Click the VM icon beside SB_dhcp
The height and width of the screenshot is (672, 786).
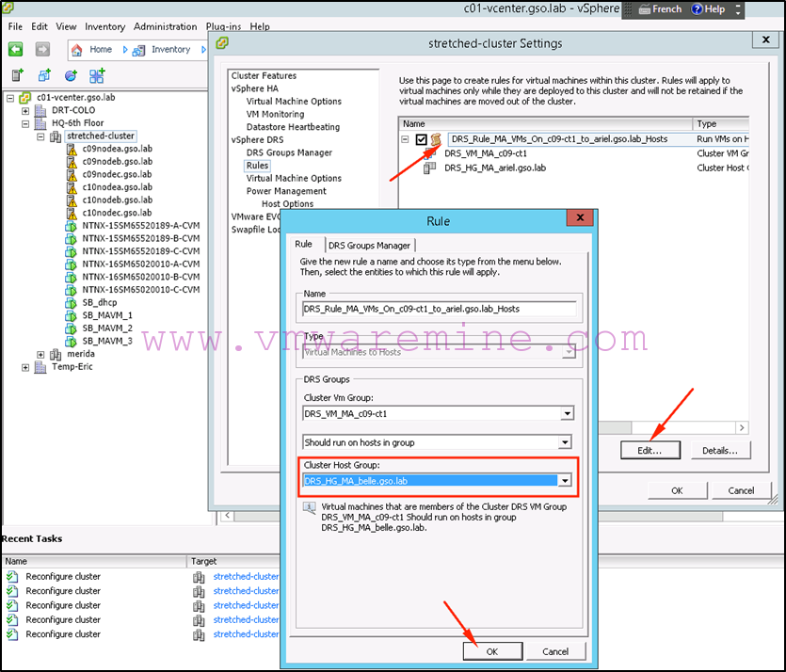[71, 303]
